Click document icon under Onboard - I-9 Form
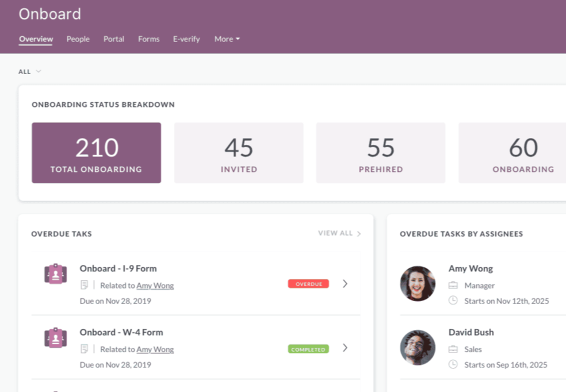Screen dimensions: 566x392 tap(85, 285)
